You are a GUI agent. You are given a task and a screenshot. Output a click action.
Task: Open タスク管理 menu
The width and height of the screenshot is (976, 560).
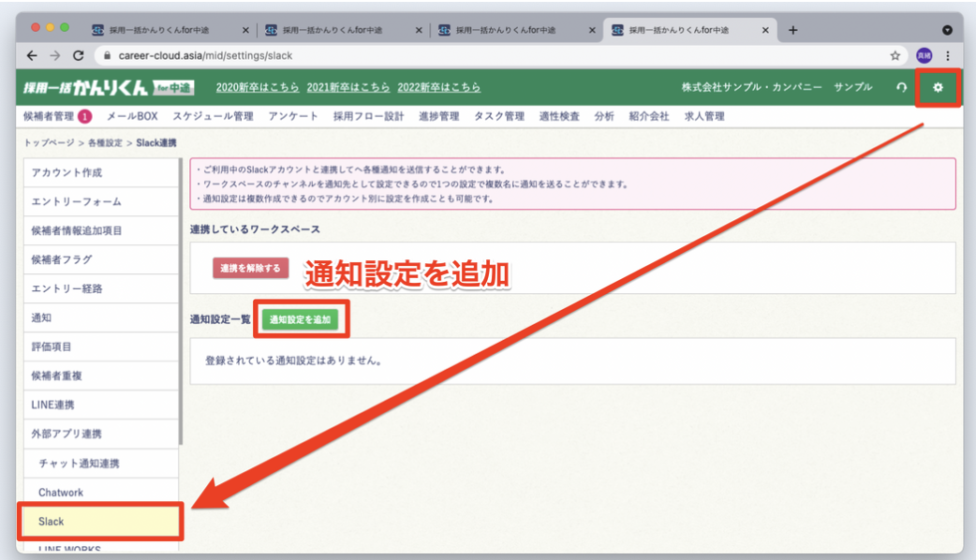click(499, 116)
